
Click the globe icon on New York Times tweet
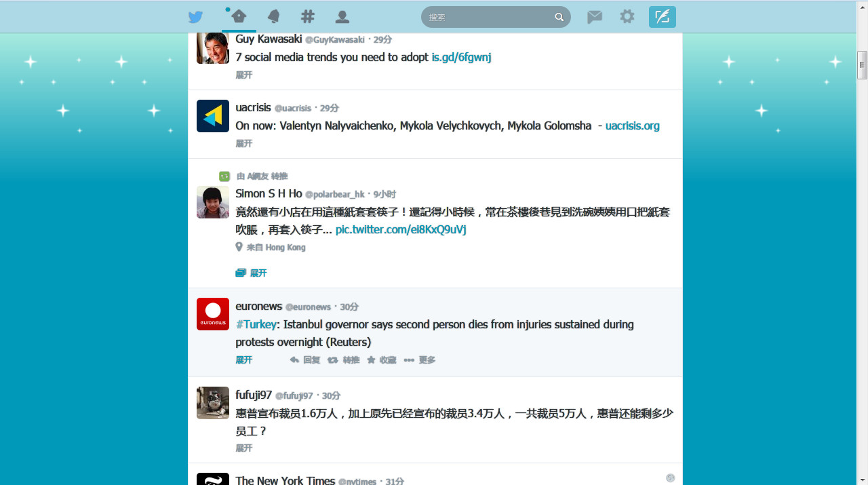671,478
